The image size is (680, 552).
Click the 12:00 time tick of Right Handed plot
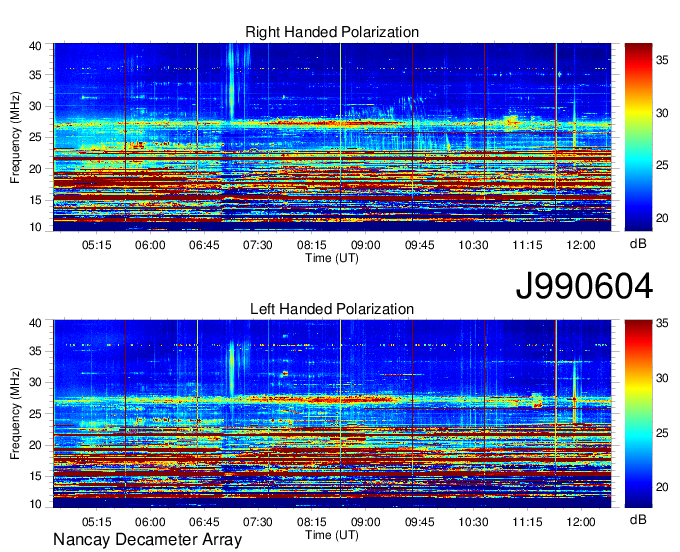click(x=581, y=245)
